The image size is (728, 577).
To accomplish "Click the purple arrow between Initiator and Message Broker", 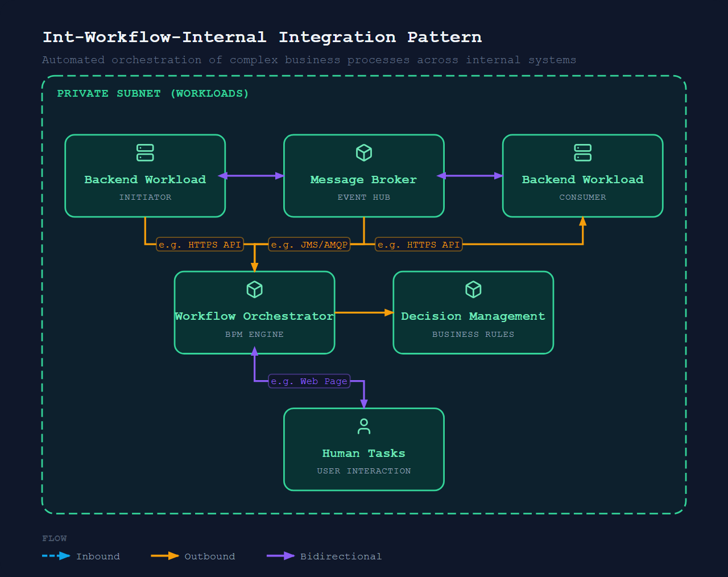I will click(251, 176).
